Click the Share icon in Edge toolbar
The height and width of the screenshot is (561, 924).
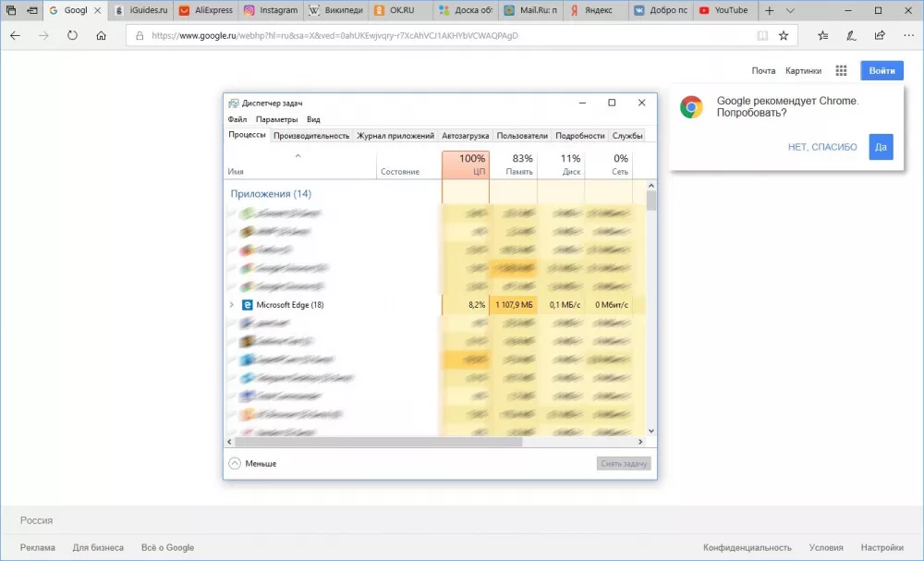tap(880, 35)
